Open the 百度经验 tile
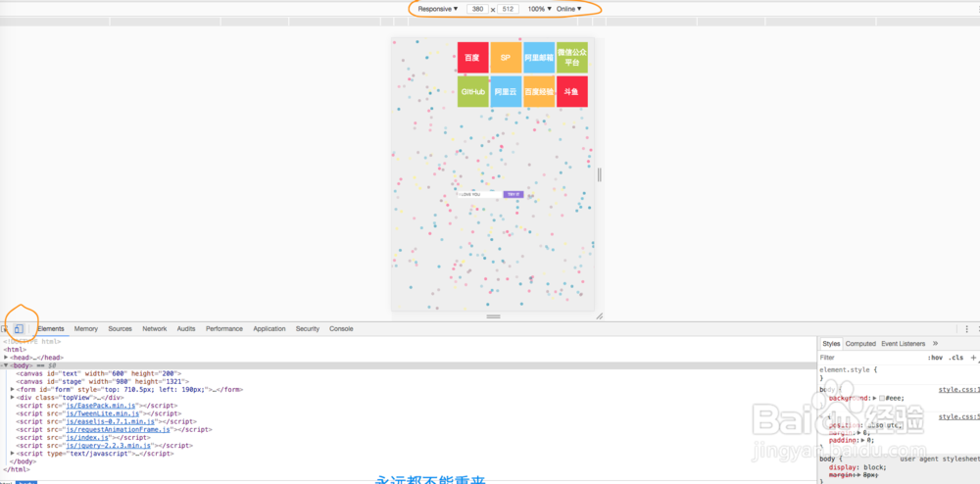Viewport: 980px width, 484px height. (x=539, y=92)
